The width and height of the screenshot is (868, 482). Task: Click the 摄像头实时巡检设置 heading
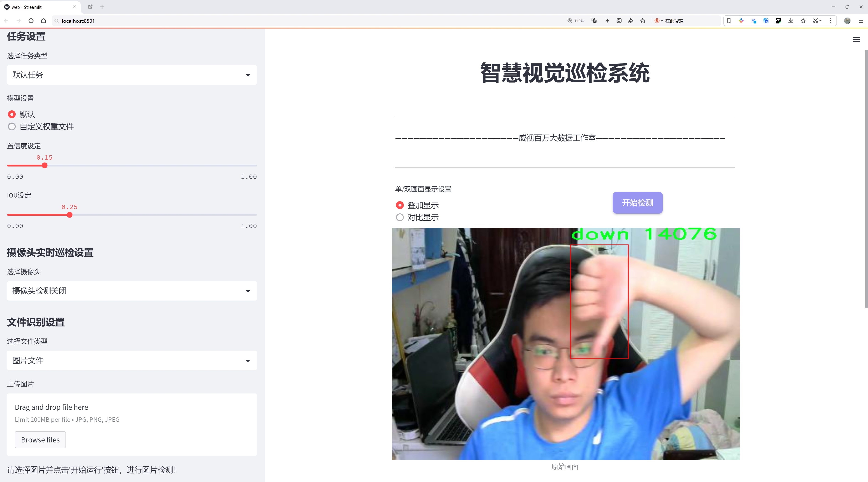point(50,252)
